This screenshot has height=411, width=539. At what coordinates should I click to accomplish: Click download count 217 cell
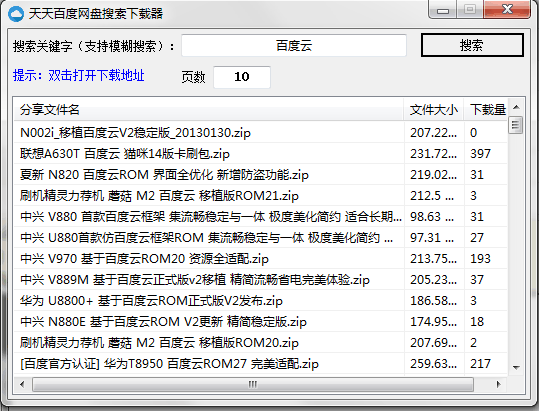tap(480, 363)
